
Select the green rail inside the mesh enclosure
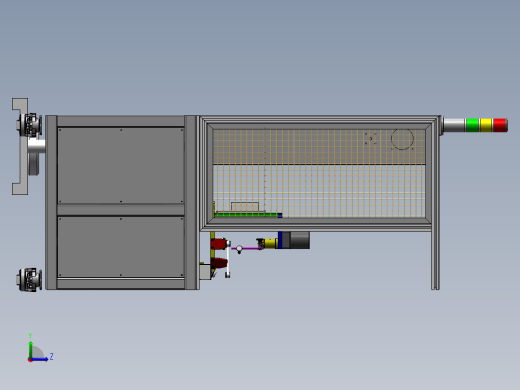click(246, 215)
